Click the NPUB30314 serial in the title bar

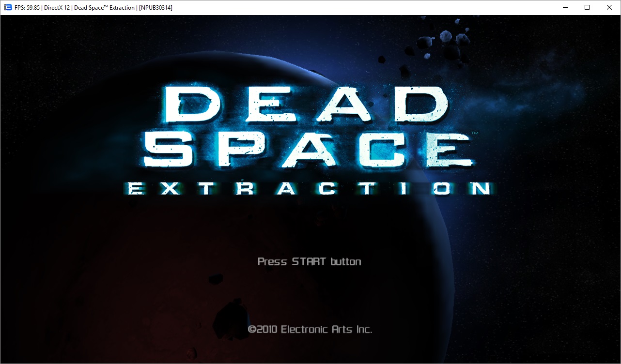[x=155, y=7]
